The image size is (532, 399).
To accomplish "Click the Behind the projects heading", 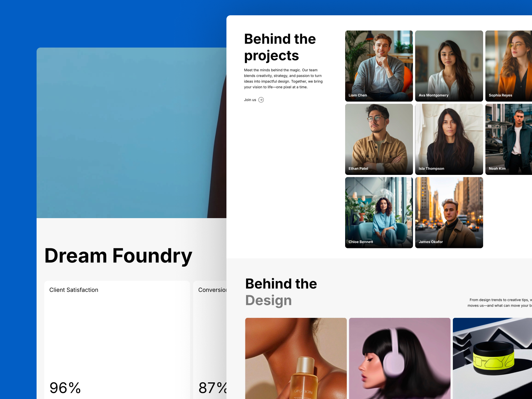I will point(280,47).
